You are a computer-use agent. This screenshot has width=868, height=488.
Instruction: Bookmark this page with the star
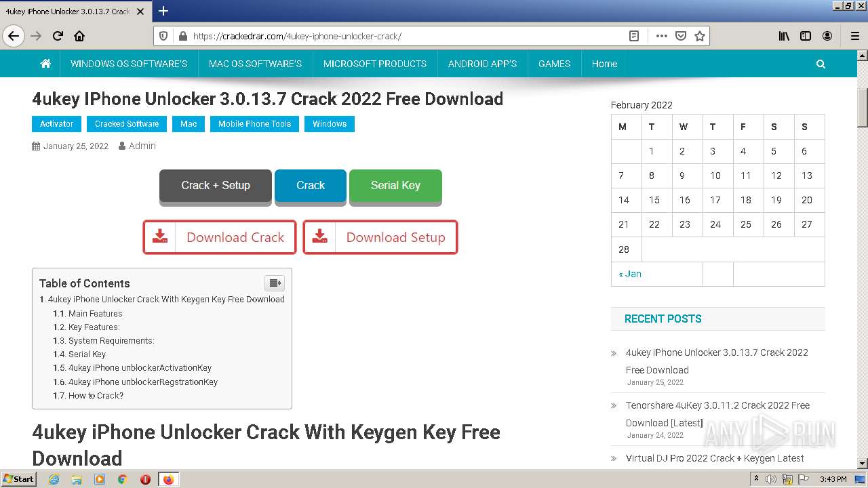click(x=700, y=36)
